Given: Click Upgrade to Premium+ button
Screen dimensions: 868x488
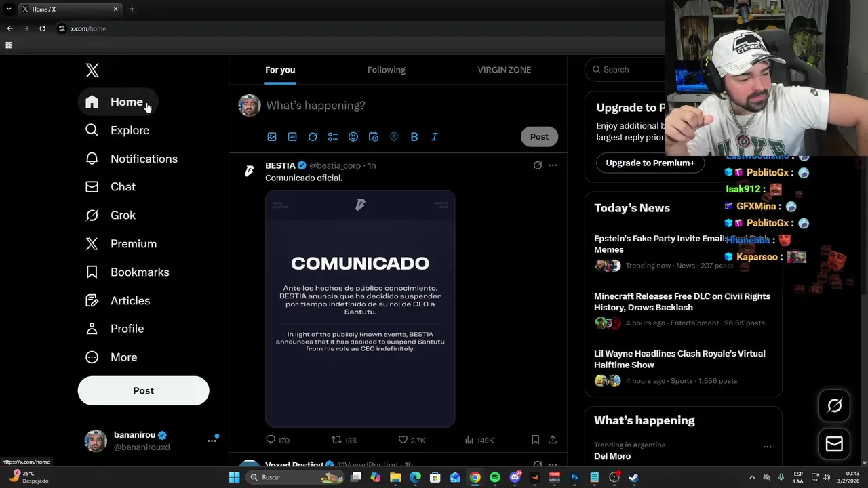Looking at the screenshot, I should (x=650, y=163).
